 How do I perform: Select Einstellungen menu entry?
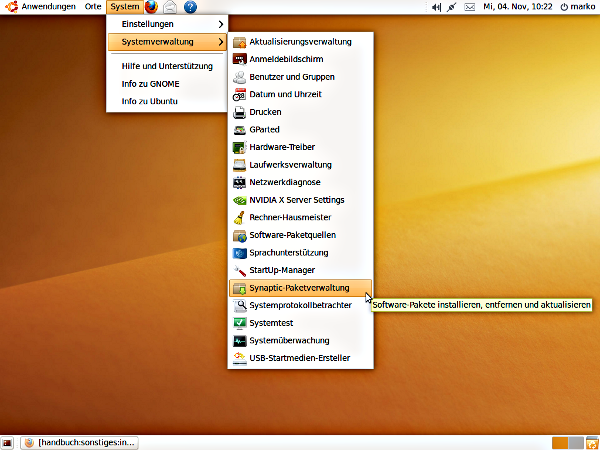167,24
